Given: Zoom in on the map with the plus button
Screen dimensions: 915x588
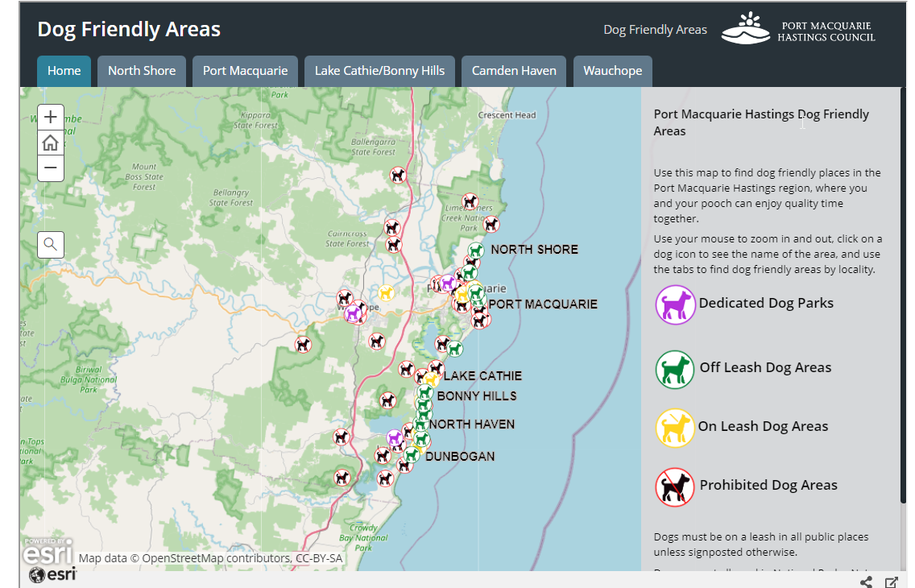Looking at the screenshot, I should pyautogui.click(x=51, y=118).
